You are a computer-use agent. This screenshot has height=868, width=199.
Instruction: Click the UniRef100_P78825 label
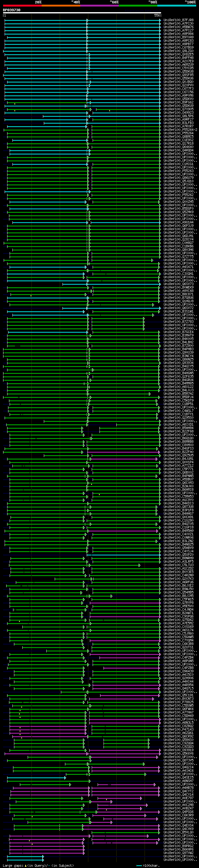pos(178,702)
